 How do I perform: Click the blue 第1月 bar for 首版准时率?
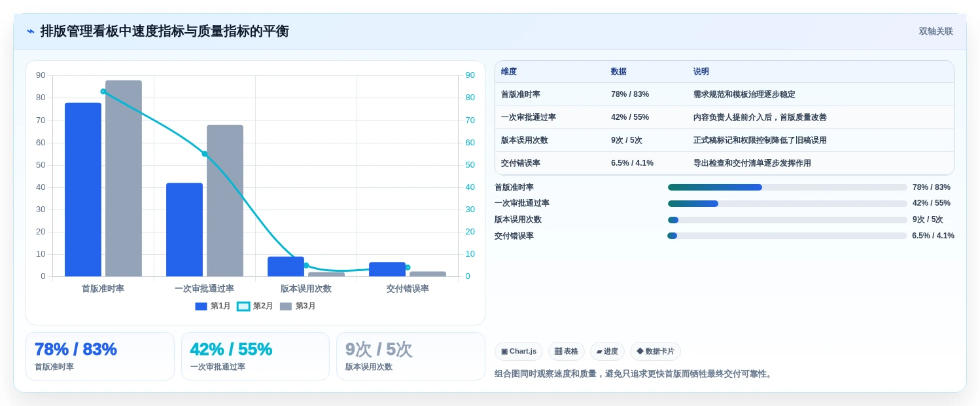[x=83, y=189]
